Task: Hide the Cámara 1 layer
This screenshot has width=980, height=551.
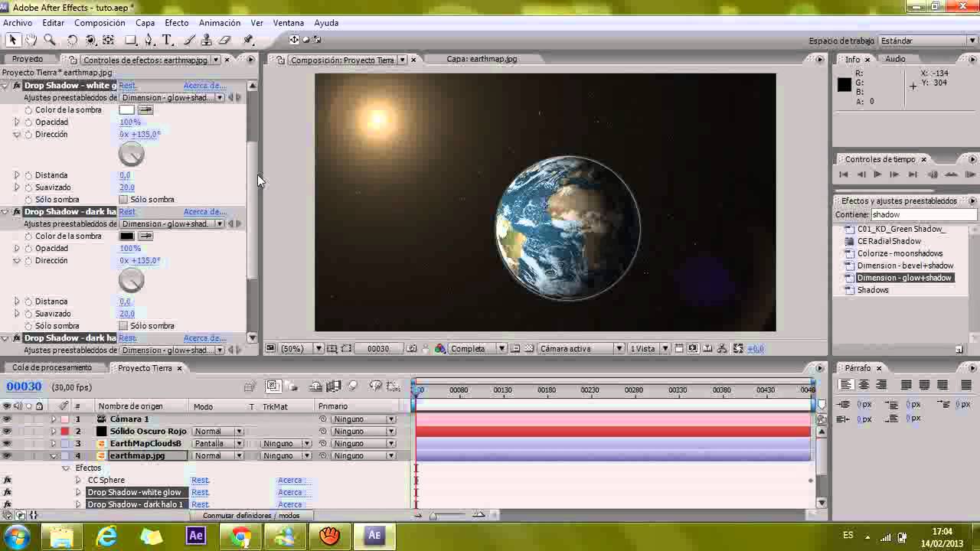Action: (7, 419)
